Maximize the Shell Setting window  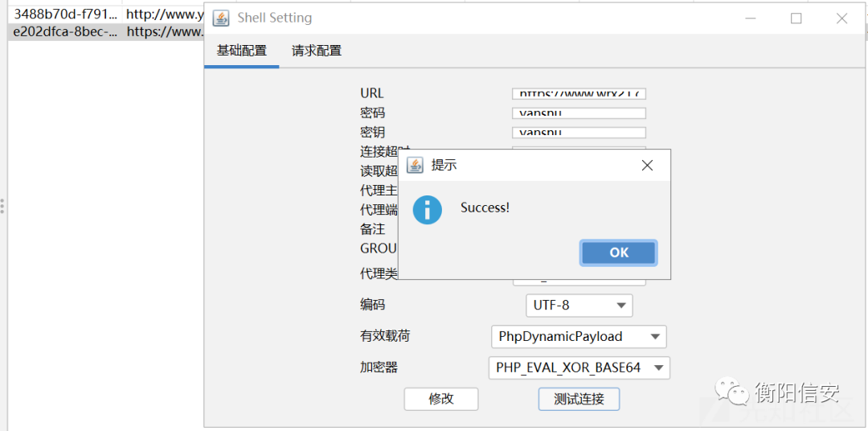[x=796, y=18]
